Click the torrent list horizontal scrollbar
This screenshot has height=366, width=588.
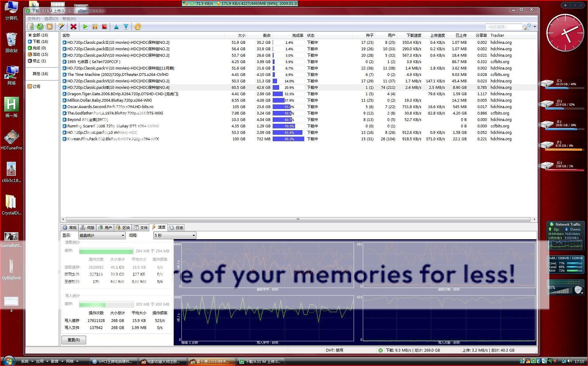tap(298, 220)
